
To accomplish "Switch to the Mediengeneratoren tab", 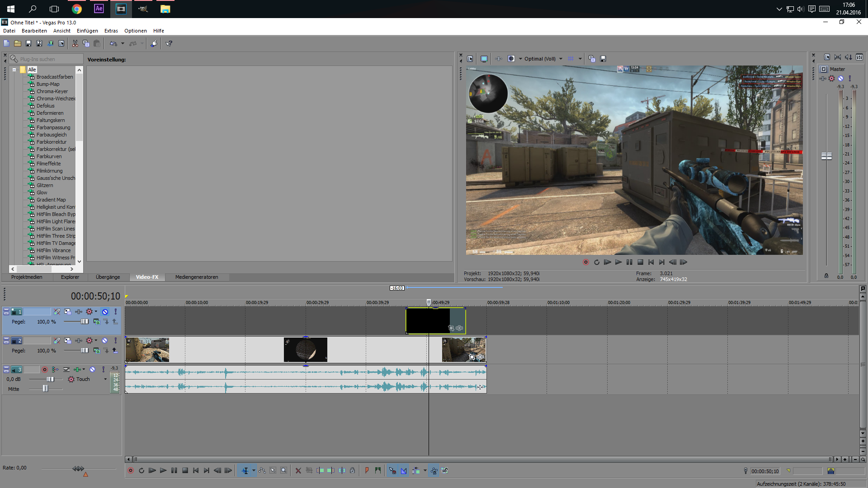I will pos(197,277).
